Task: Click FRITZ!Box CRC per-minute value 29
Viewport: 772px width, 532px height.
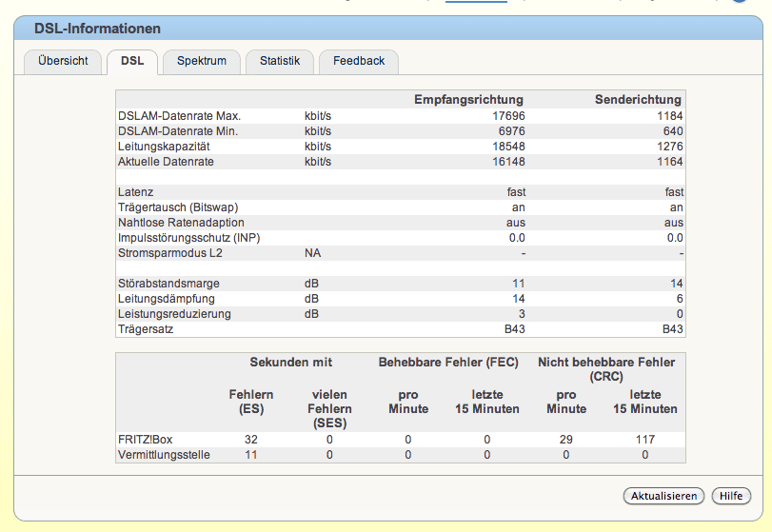Action: 566,440
